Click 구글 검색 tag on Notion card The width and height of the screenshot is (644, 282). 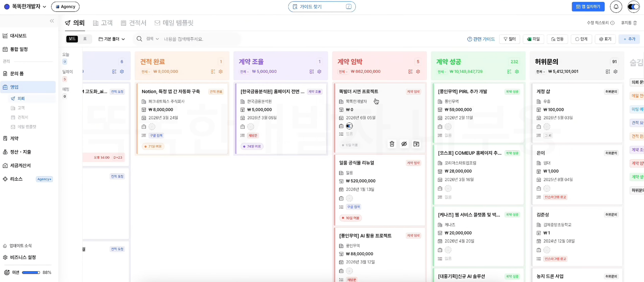pos(156,135)
